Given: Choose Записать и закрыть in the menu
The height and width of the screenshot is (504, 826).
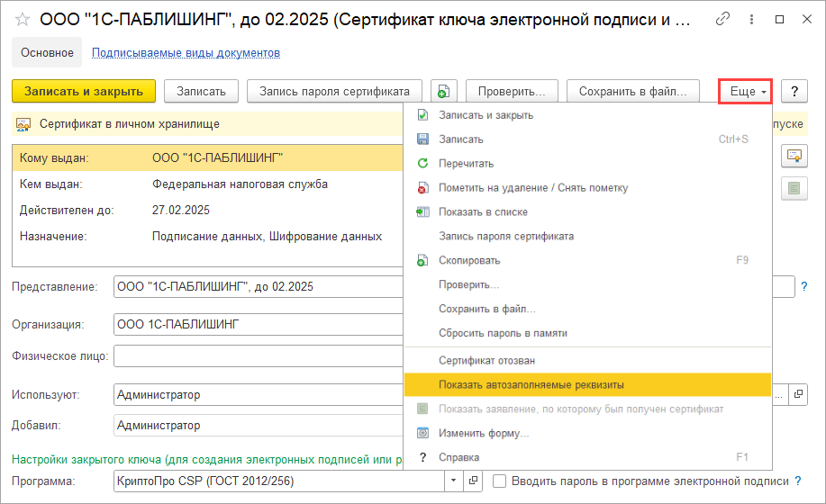Looking at the screenshot, I should pos(587,115).
